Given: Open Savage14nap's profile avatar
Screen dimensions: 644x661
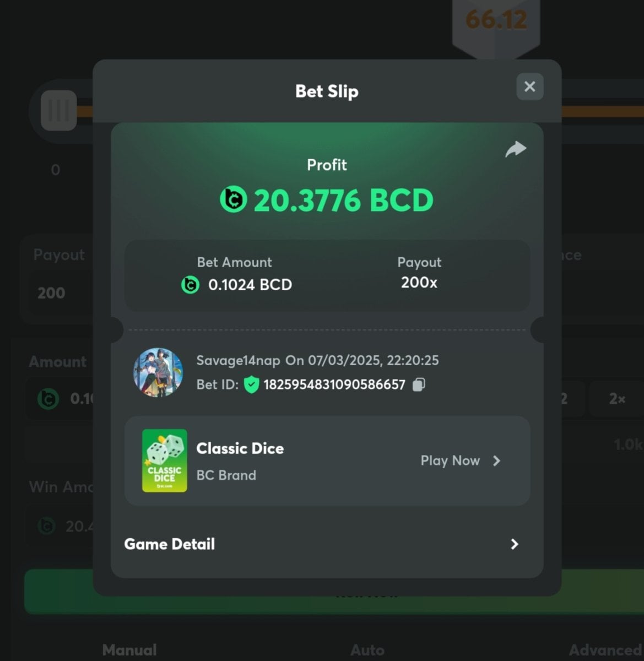Looking at the screenshot, I should click(159, 372).
